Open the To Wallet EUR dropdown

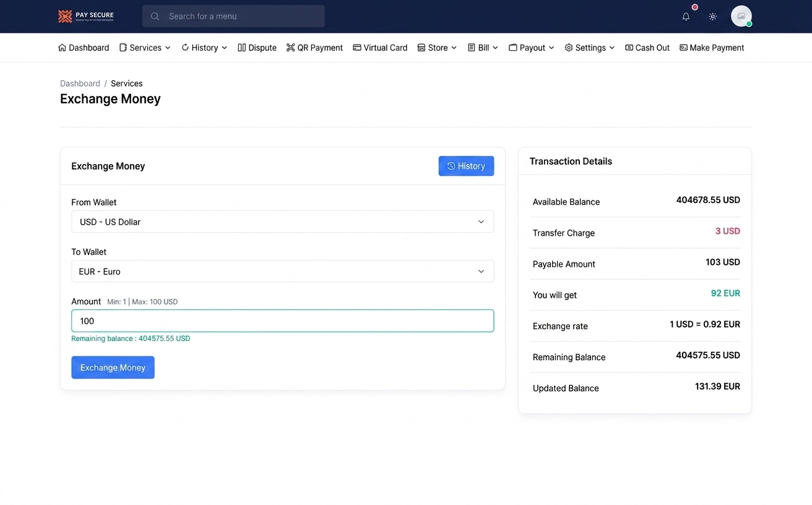[x=283, y=271]
